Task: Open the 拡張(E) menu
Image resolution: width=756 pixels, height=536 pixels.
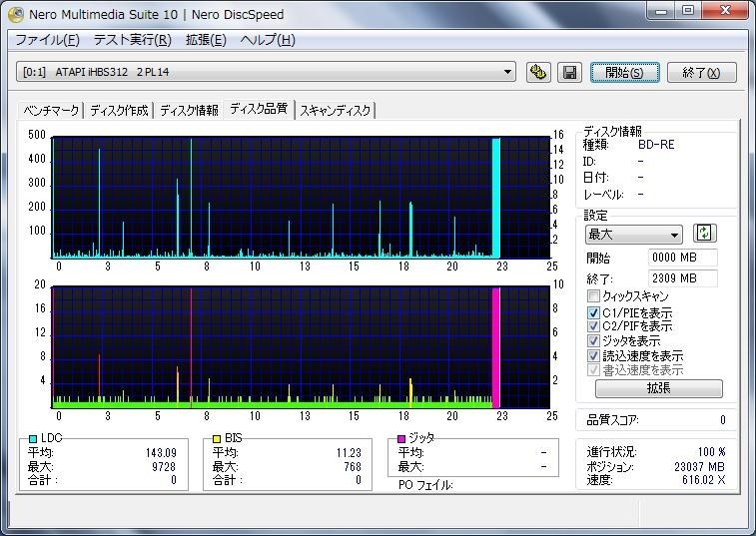Action: click(x=206, y=40)
